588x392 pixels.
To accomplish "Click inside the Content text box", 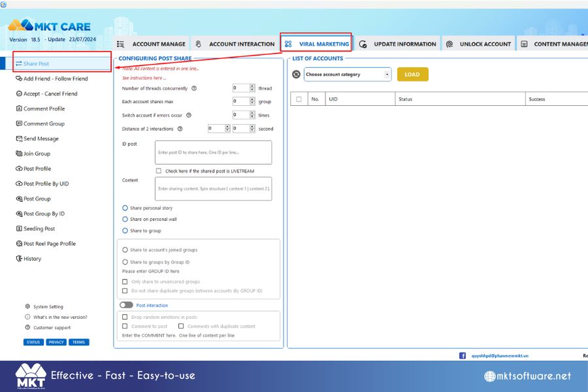I will pos(214,189).
